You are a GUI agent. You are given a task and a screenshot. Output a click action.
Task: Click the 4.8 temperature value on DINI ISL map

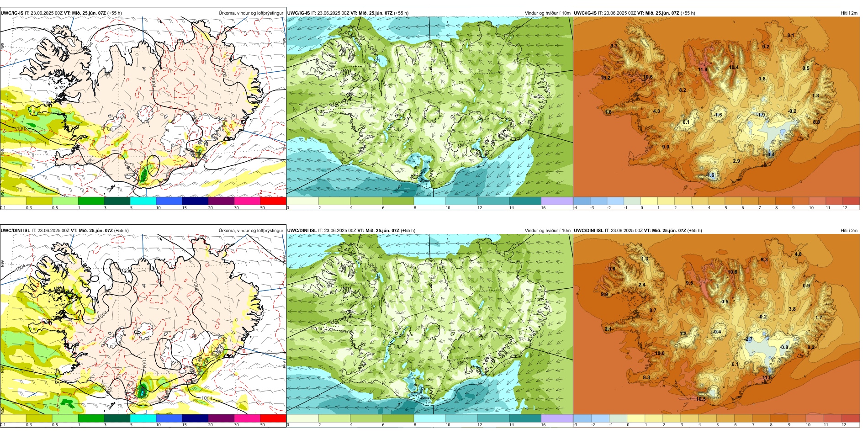(x=798, y=254)
